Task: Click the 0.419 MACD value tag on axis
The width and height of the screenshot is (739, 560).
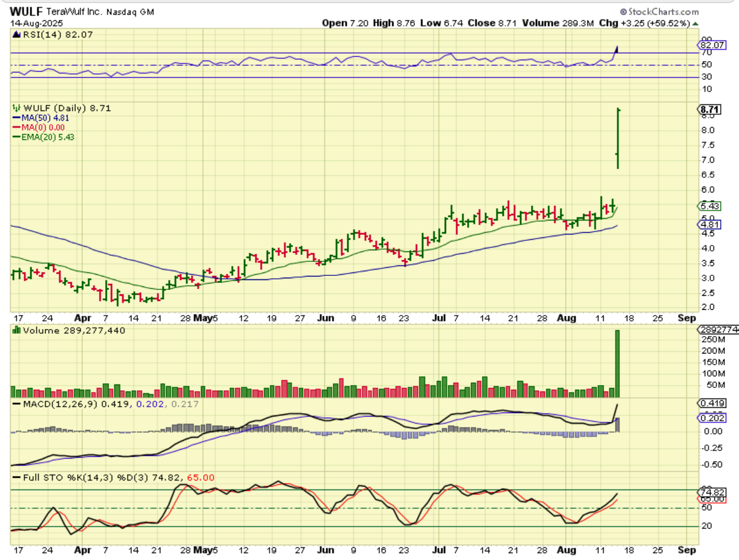Action: pyautogui.click(x=712, y=403)
